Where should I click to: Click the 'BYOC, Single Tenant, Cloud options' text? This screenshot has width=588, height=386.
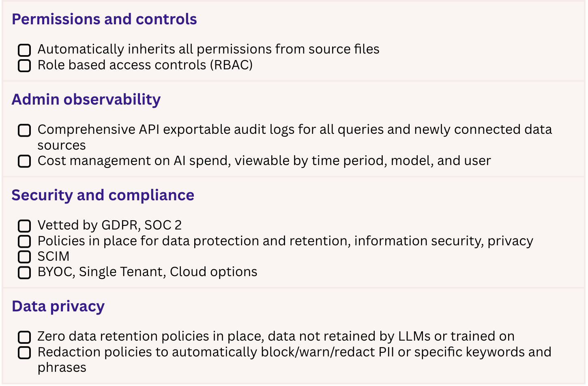pos(148,272)
